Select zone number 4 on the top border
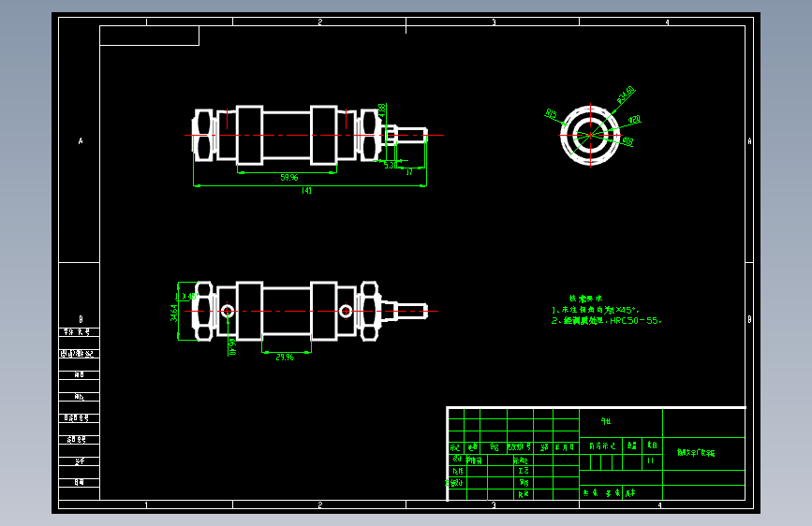 point(667,22)
